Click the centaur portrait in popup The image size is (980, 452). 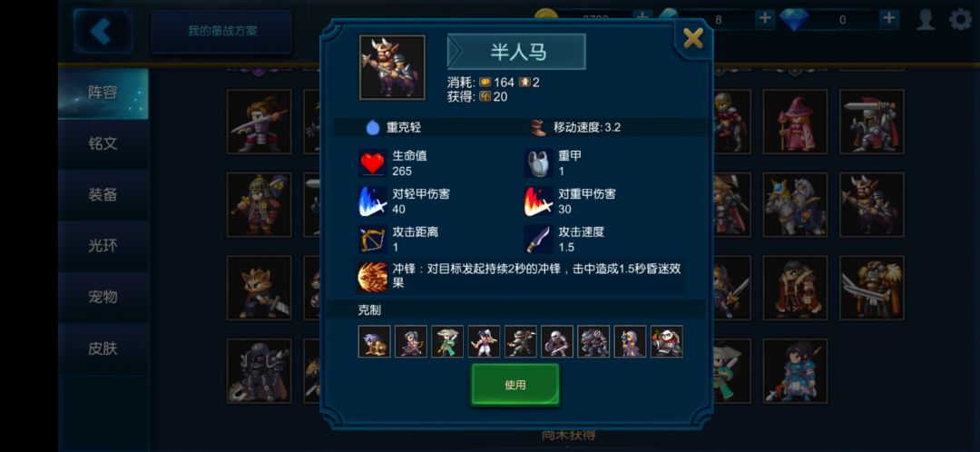392,67
